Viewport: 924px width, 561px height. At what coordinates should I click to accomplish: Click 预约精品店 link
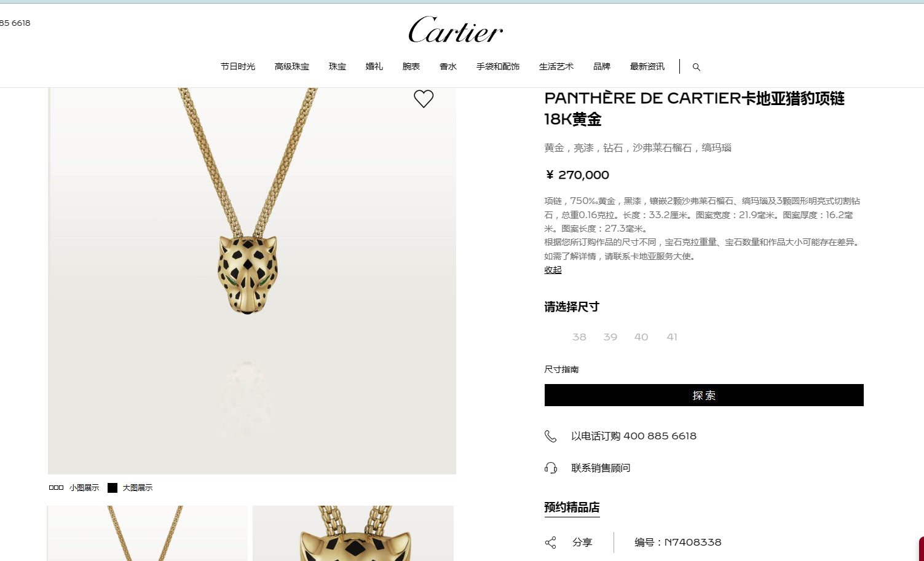(572, 508)
